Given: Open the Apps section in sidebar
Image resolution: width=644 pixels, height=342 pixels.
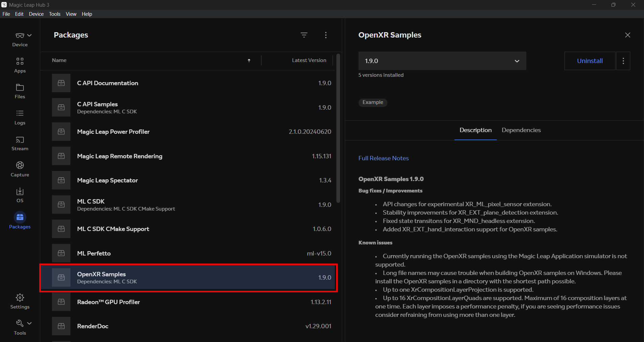Looking at the screenshot, I should [x=20, y=65].
